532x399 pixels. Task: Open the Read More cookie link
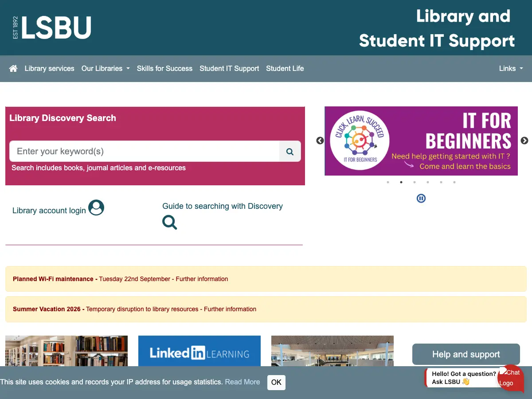click(x=243, y=382)
